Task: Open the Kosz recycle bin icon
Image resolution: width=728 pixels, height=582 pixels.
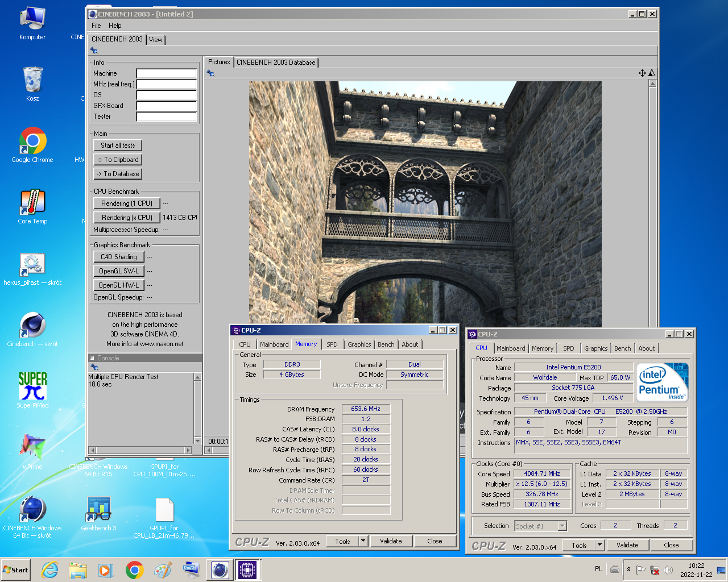Action: (x=32, y=84)
